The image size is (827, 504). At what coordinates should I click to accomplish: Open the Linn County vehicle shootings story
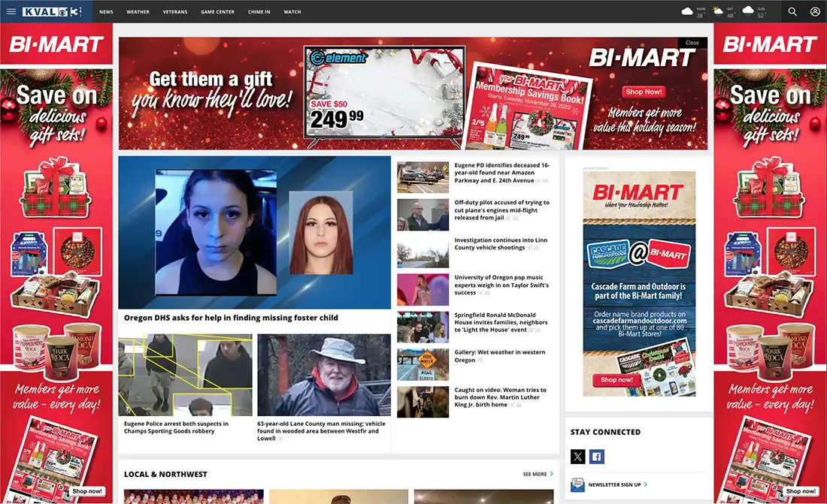click(x=501, y=243)
